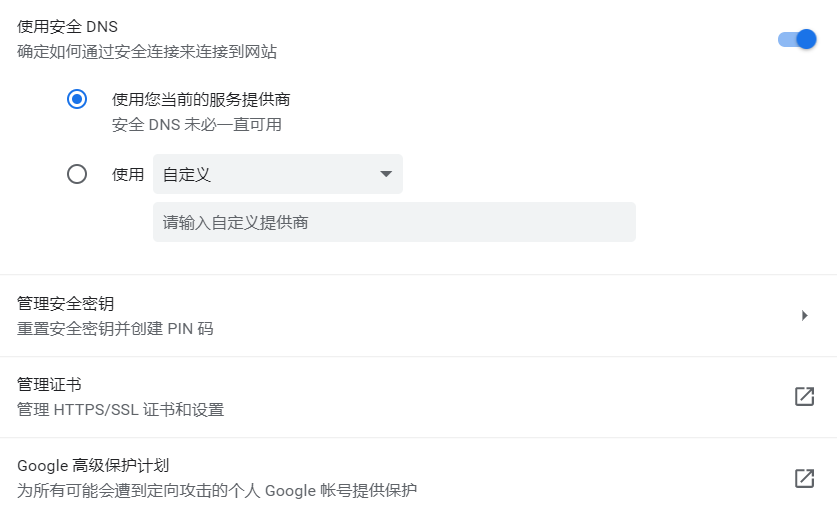Select 使用您当前的服务提供商 radio button
837x516 pixels.
(77, 99)
